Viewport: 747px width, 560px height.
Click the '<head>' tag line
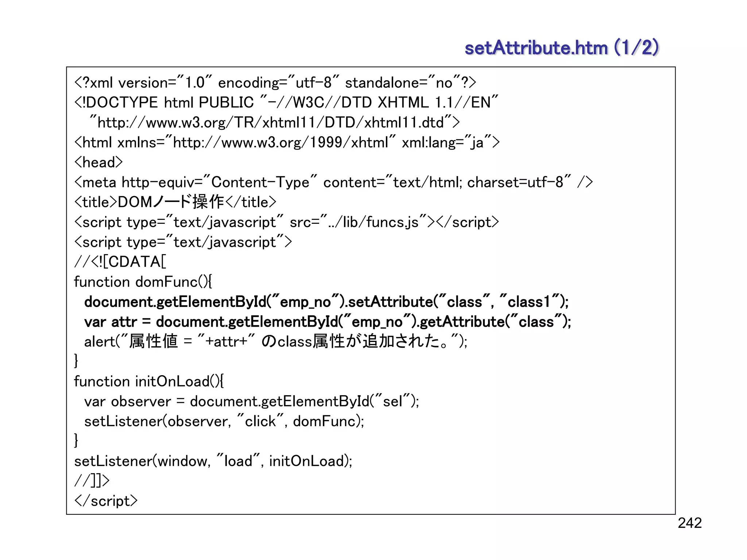(x=98, y=162)
